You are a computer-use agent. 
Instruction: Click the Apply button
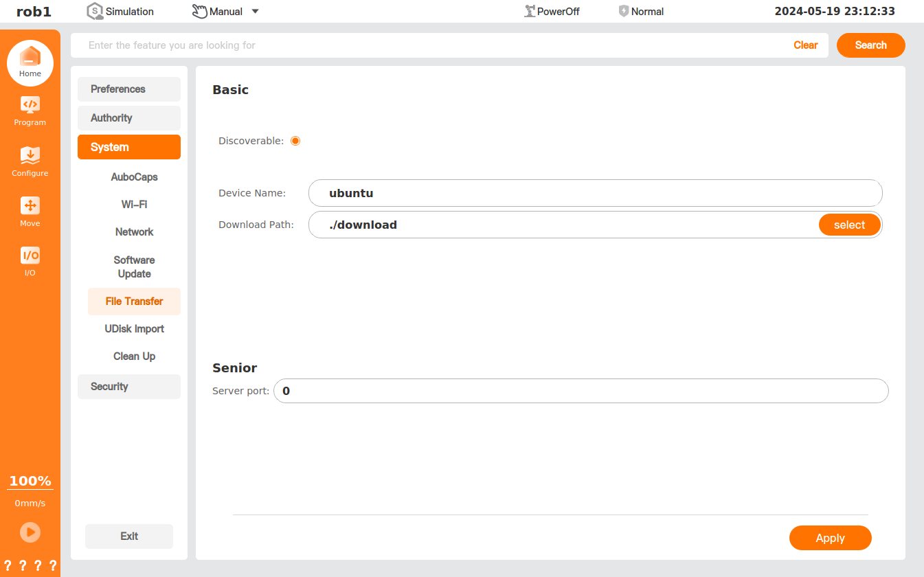830,538
